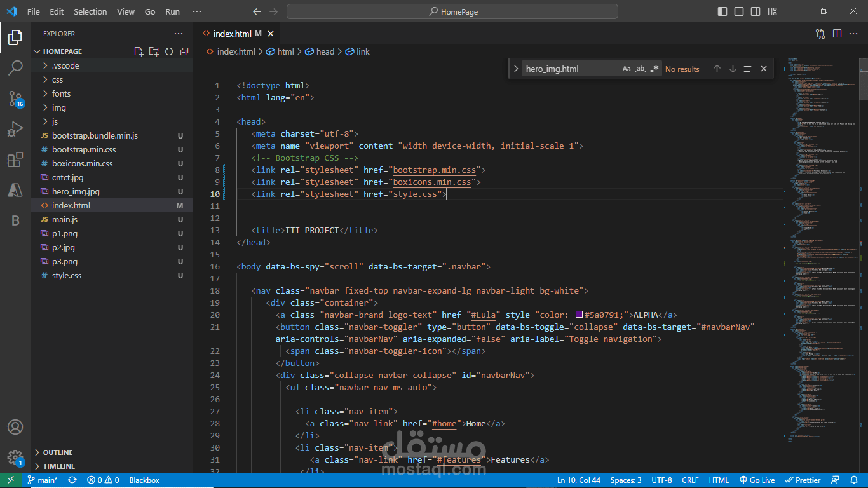Open the Explorer view in activity bar
The height and width of the screenshot is (488, 868).
[15, 38]
